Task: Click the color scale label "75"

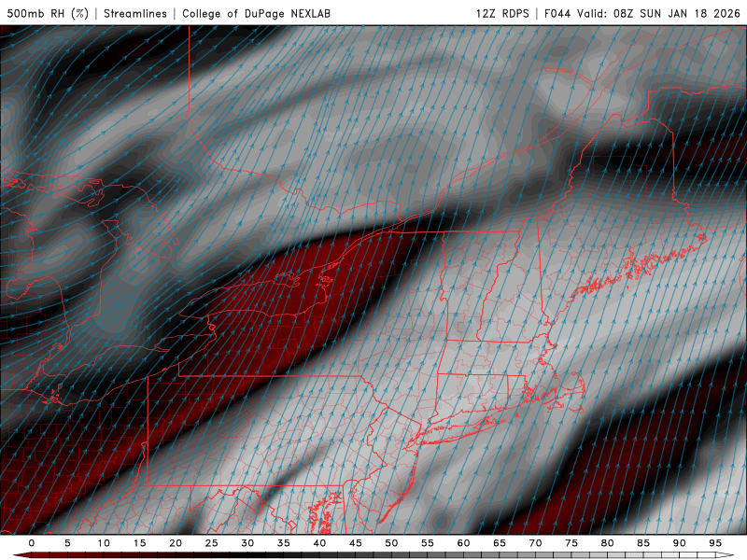Action: tap(571, 543)
